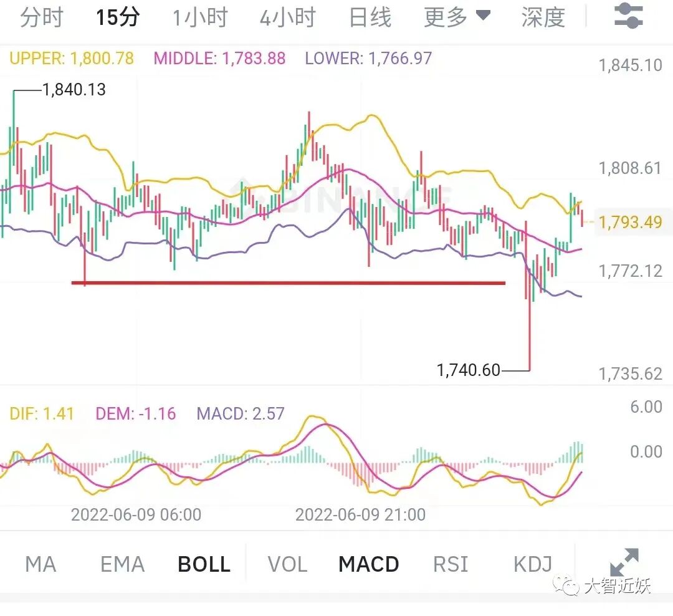Expand the 更多 dropdown arrow
This screenshot has width=673, height=616.
point(484,16)
